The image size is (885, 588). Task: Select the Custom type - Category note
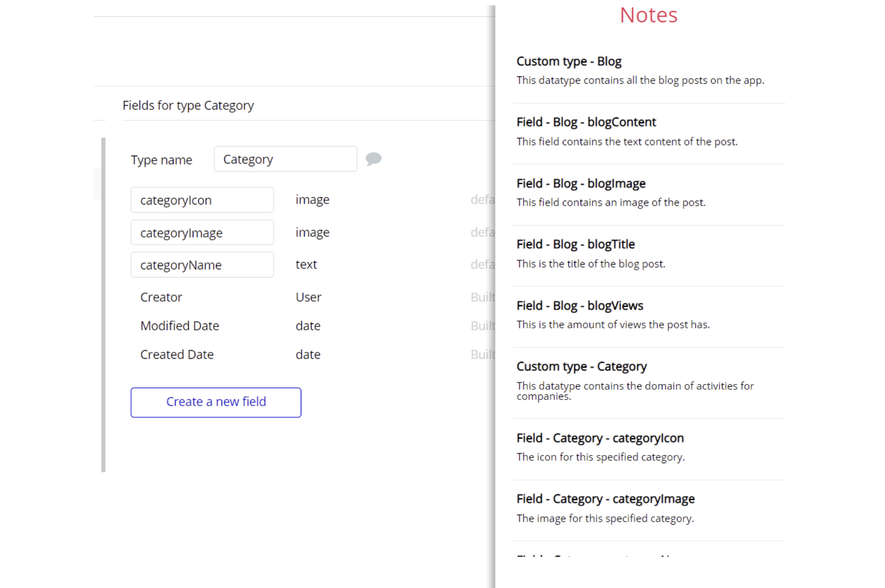point(581,367)
